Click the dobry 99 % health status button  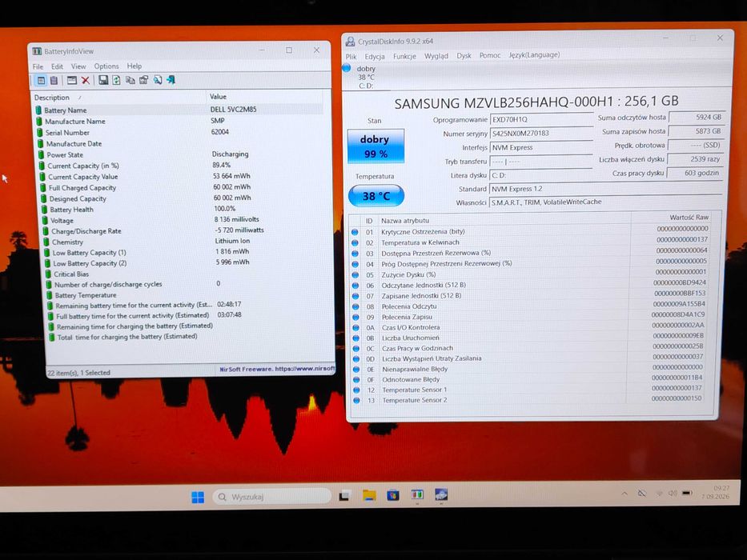coord(376,146)
